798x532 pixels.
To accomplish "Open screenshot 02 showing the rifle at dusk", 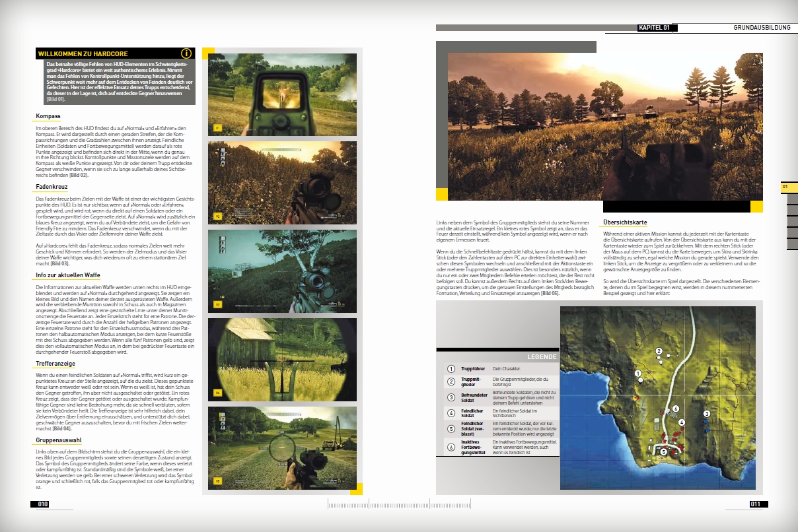I will click(x=283, y=182).
